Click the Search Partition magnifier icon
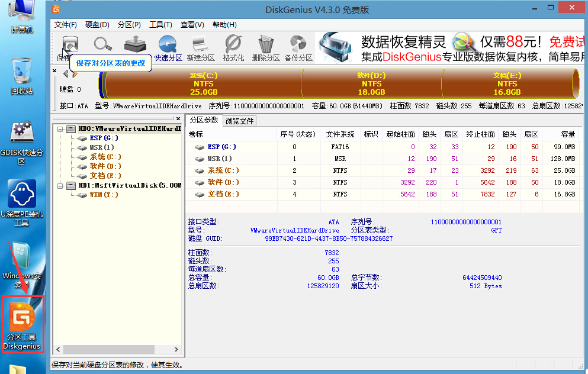The image size is (588, 374). tap(102, 44)
